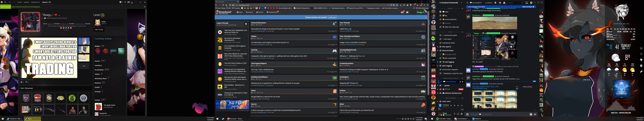Image resolution: width=644 pixels, height=121 pixels.
Task: Focus the Discord search field
Action: tap(516, 3)
